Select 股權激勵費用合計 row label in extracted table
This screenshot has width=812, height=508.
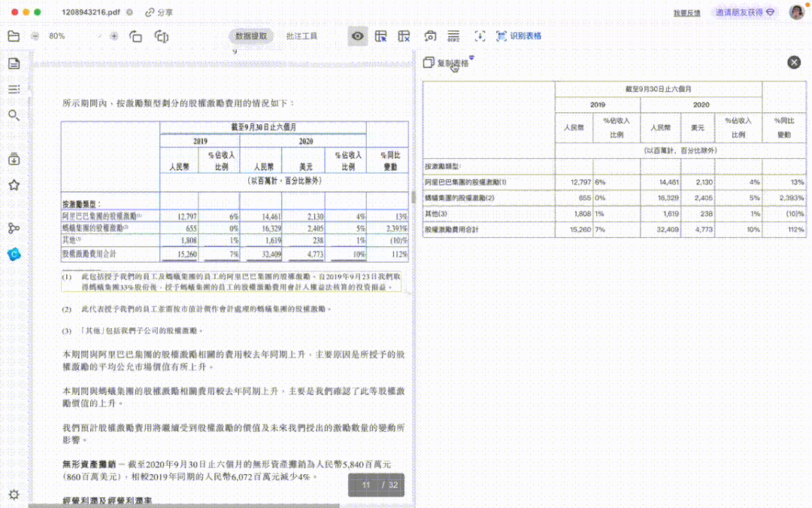coord(489,229)
